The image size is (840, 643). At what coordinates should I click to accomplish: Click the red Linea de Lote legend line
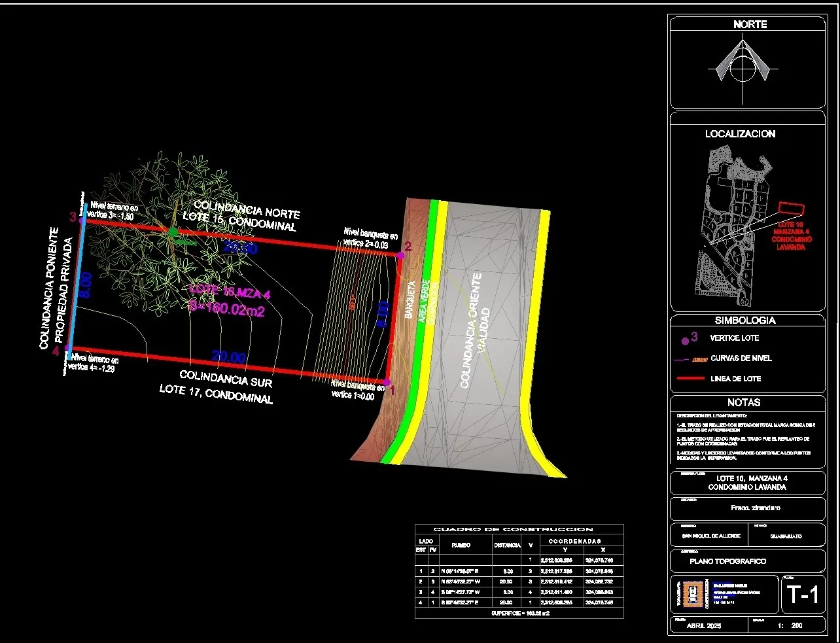(x=690, y=379)
